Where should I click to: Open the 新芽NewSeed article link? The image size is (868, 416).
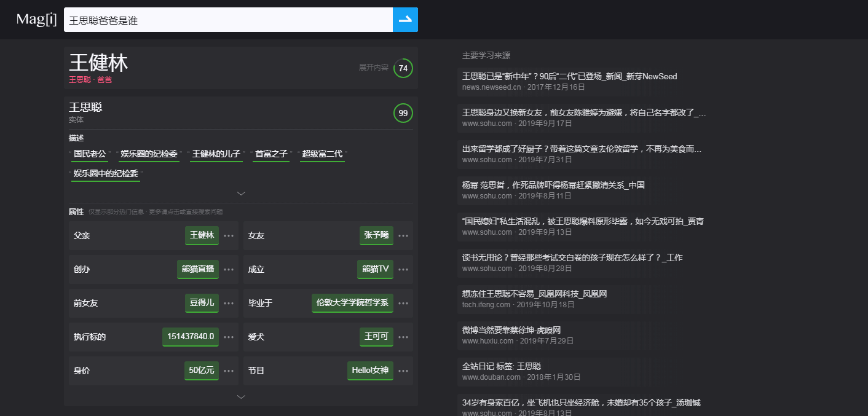click(569, 76)
